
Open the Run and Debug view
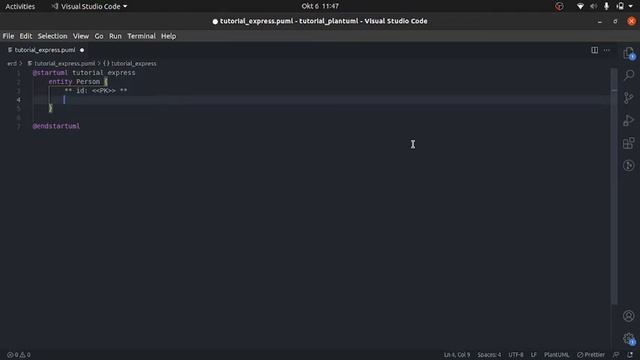pyautogui.click(x=629, y=120)
